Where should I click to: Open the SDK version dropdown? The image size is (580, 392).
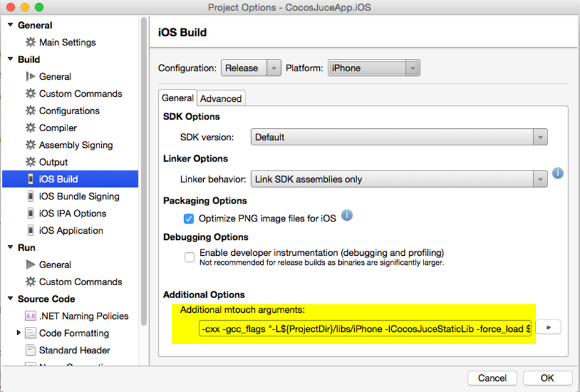tap(399, 137)
